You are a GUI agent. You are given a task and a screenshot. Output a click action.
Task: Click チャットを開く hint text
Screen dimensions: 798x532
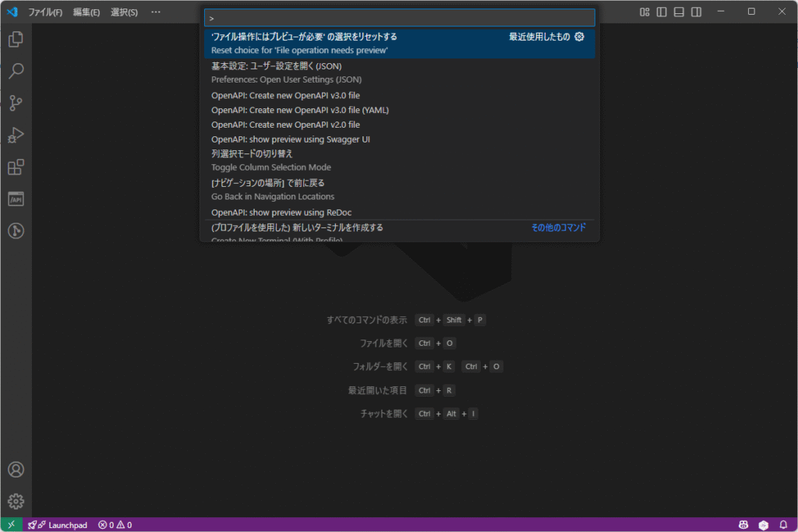[x=384, y=414]
